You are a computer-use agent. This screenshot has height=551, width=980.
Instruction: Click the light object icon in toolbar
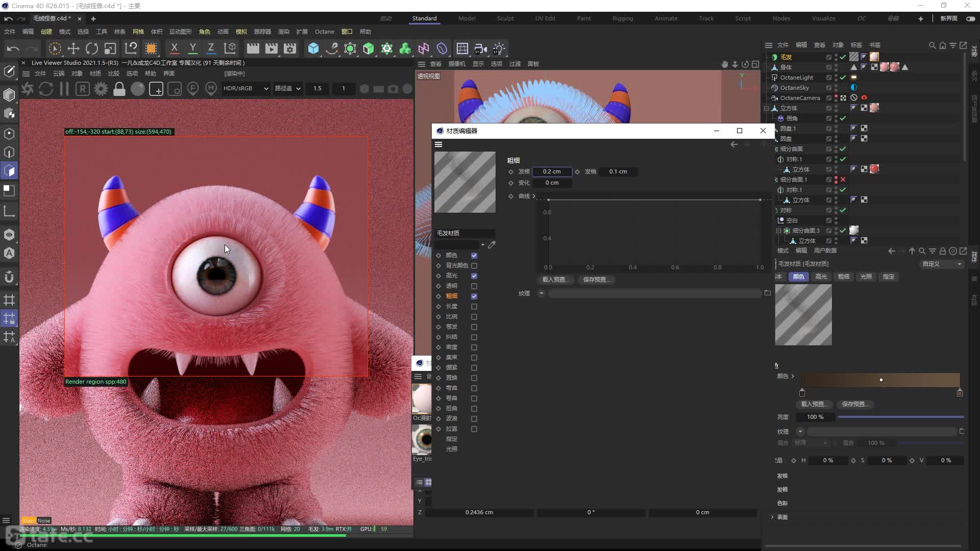(499, 48)
